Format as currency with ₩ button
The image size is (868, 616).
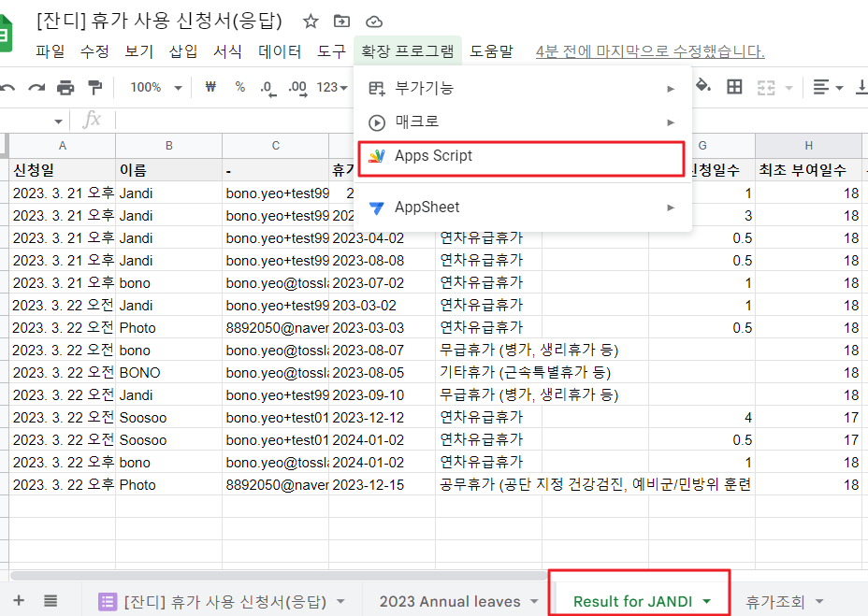pyautogui.click(x=210, y=88)
